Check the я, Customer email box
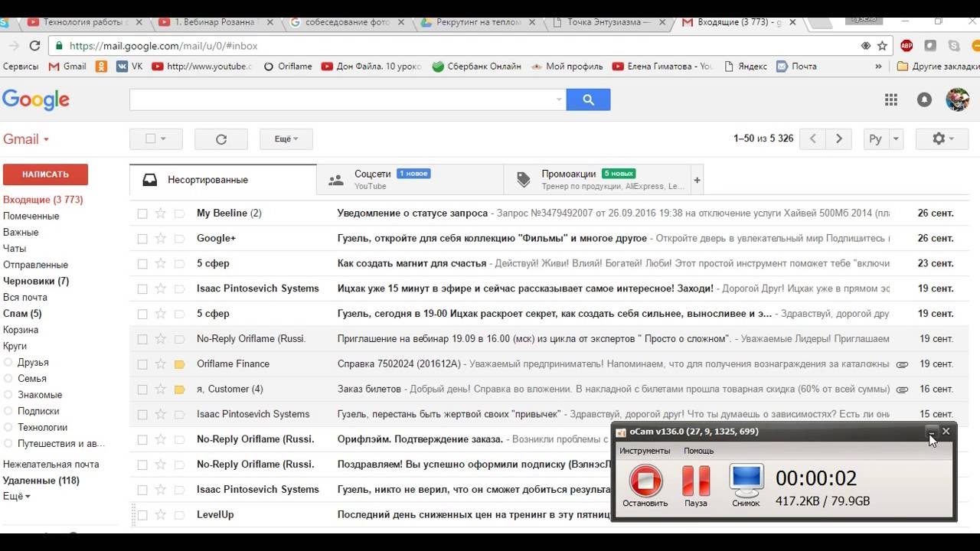 pyautogui.click(x=142, y=390)
